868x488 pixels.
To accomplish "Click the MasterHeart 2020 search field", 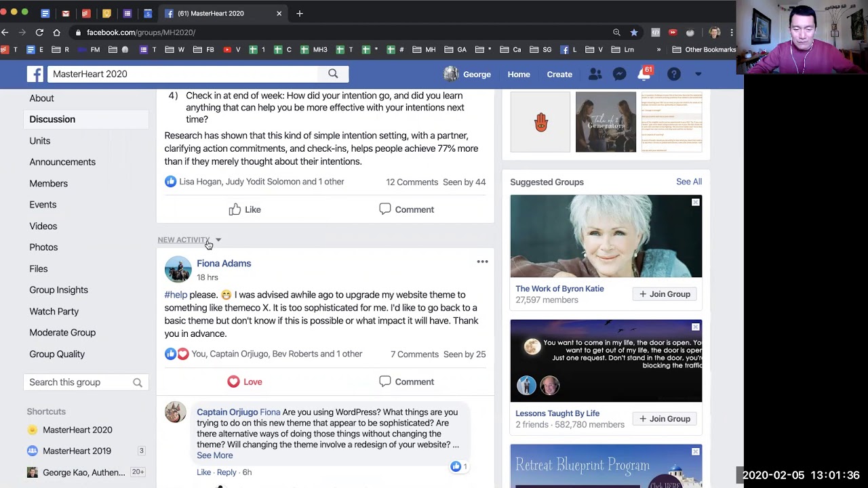I will [183, 74].
